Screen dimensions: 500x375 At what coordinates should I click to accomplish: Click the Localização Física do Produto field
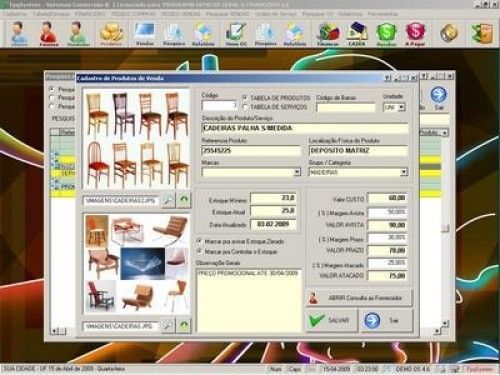click(358, 151)
